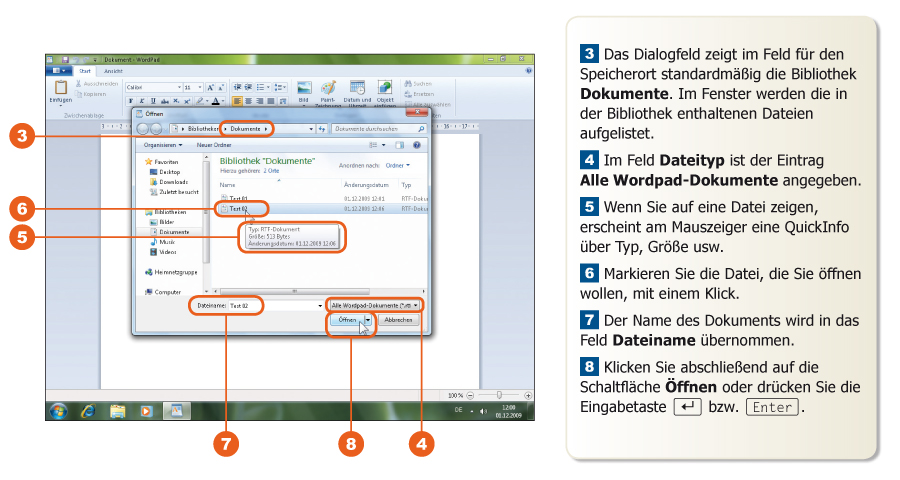Click the Internet Explorer taskbar icon
Viewport: 900px width, 480px height.
click(x=89, y=410)
